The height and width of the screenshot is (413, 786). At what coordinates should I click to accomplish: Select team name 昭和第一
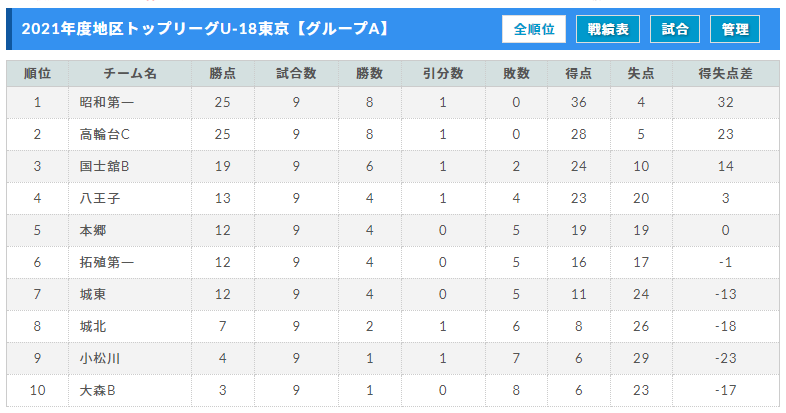(x=107, y=102)
